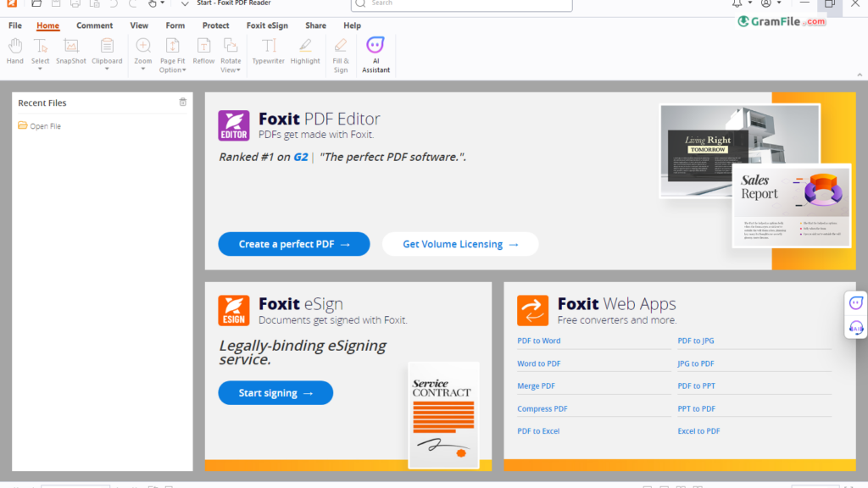Pick the Highlight tool
Viewport: 868px width, 488px height.
click(305, 52)
